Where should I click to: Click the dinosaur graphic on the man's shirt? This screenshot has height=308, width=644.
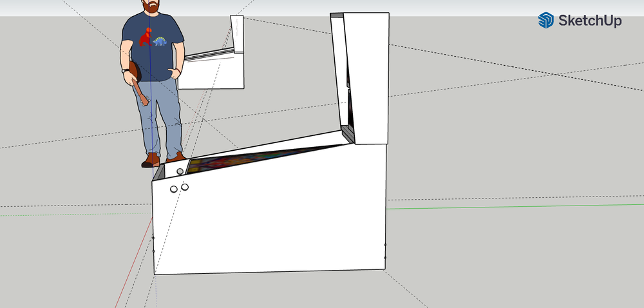tap(153, 37)
